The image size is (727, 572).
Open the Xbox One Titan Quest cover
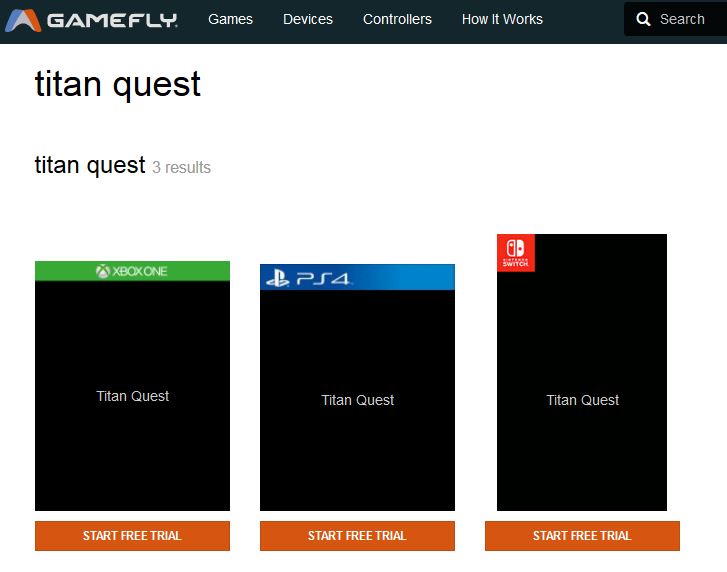(132, 396)
